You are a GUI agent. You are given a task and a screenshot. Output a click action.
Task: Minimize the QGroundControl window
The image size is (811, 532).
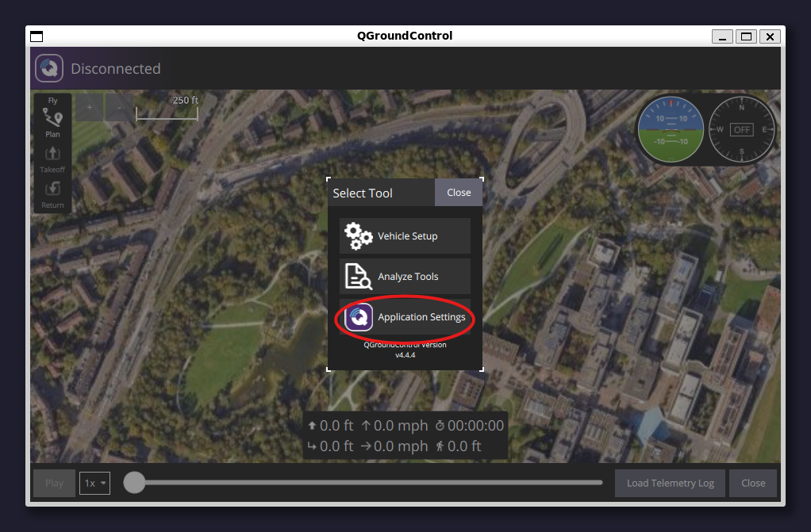(722, 36)
